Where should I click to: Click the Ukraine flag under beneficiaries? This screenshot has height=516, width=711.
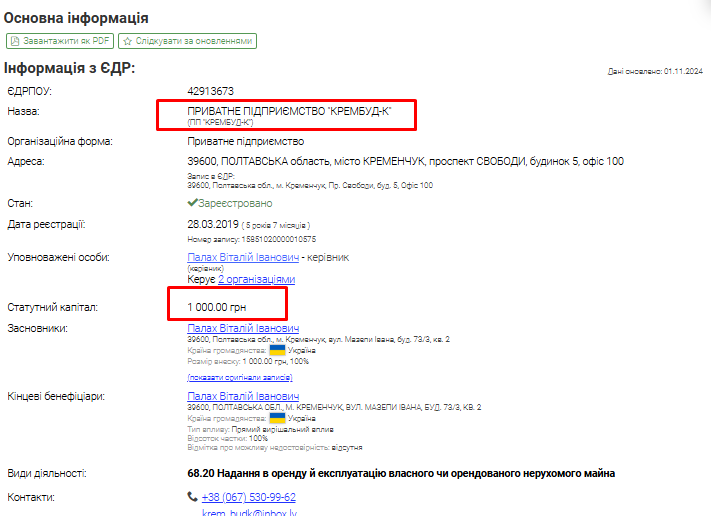(277, 417)
